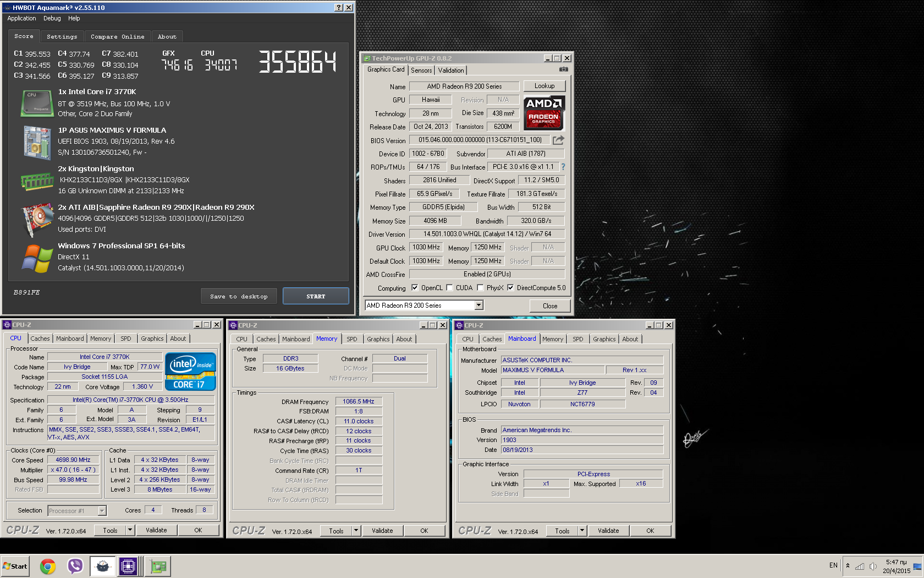
Task: Click the volume speaker tray icon
Action: tap(872, 566)
